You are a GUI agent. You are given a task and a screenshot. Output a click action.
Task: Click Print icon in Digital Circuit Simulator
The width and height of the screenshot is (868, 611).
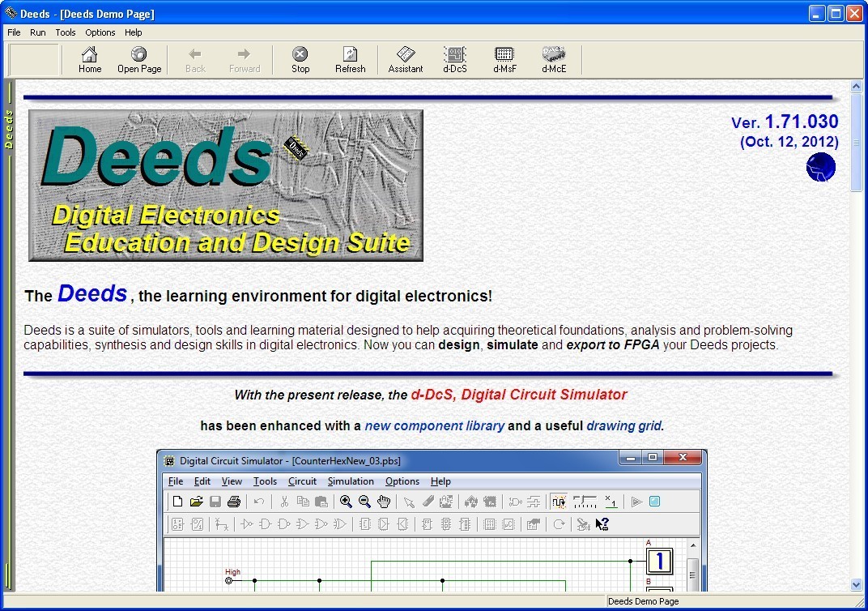234,502
